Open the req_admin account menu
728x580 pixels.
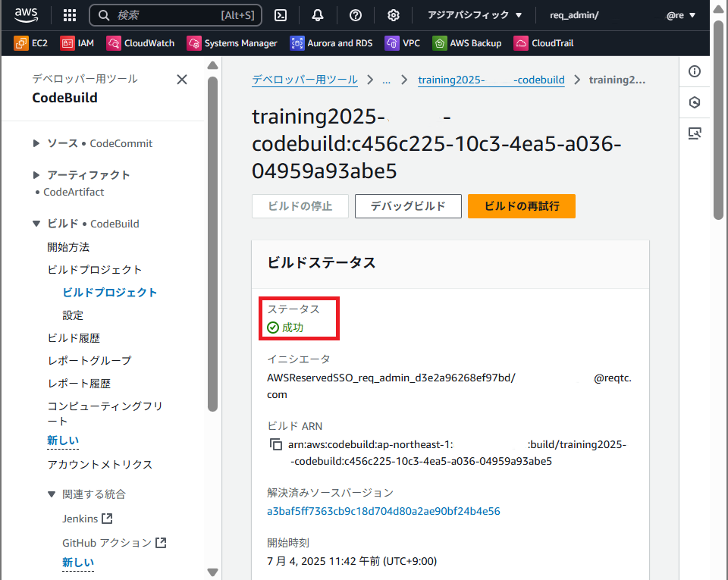623,15
